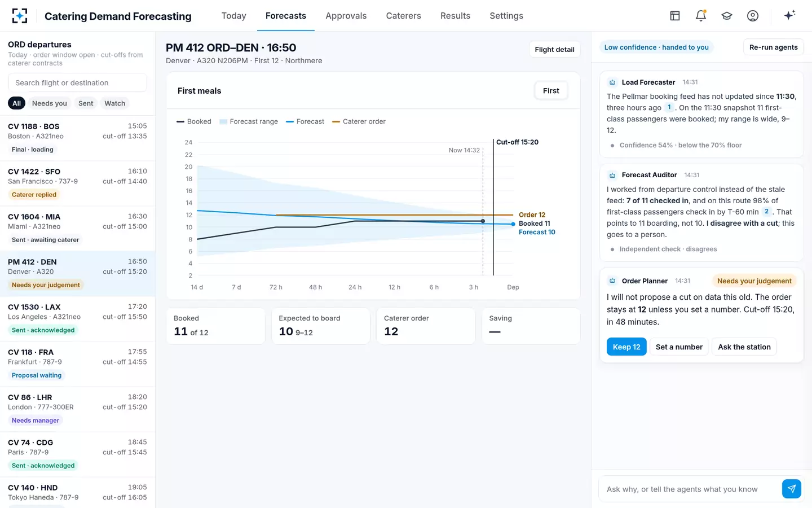812x508 pixels.
Task: Open citation 2 in Forecast Auditor message
Action: click(766, 212)
